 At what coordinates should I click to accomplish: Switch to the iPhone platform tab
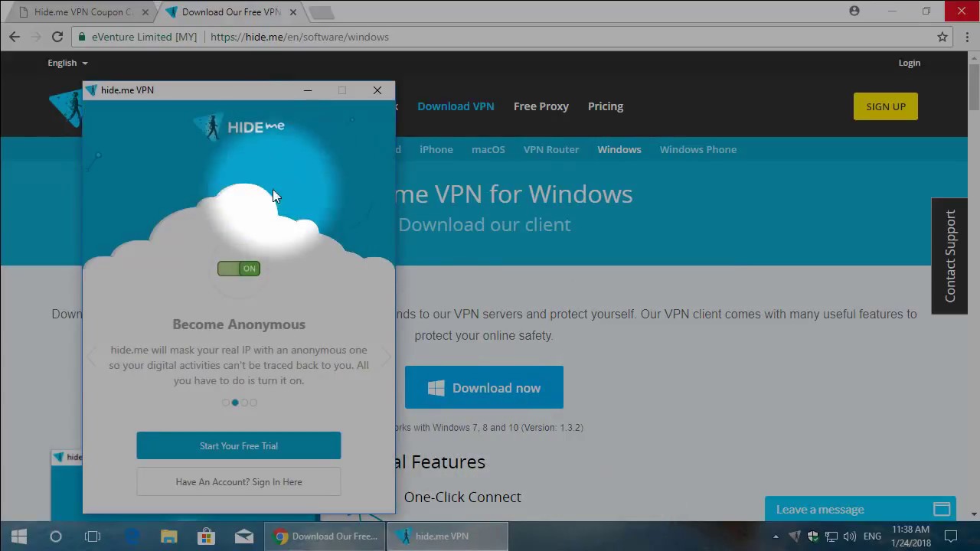[436, 149]
